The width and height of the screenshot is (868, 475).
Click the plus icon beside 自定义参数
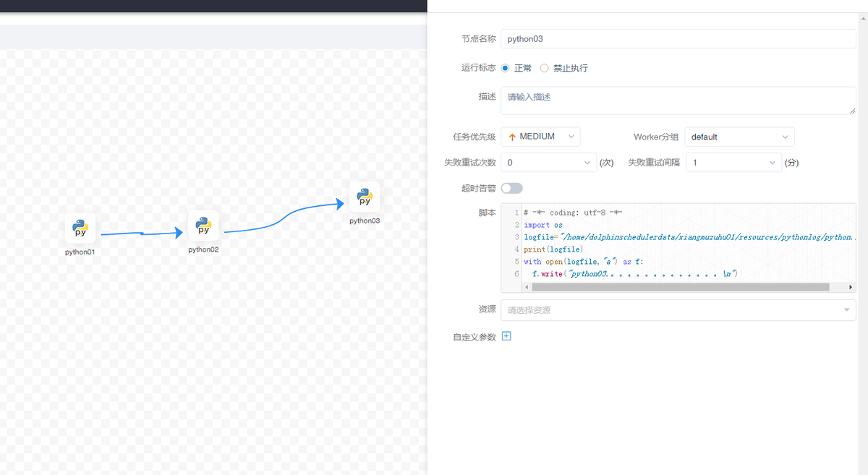(x=506, y=336)
